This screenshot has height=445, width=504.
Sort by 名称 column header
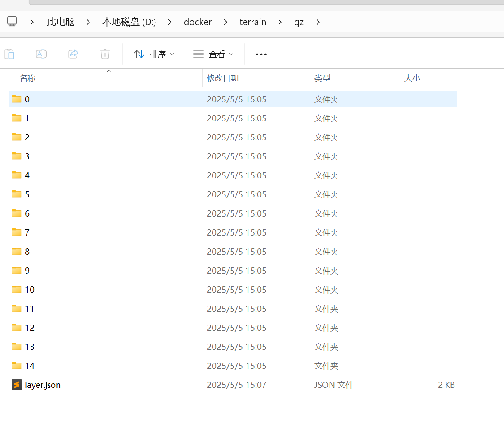[x=27, y=78]
